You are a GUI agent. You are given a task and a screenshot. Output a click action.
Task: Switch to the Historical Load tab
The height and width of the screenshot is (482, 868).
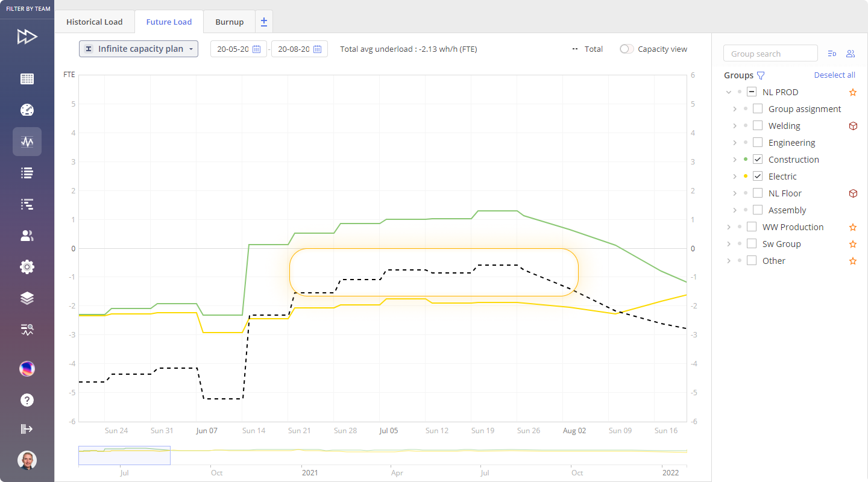(94, 22)
